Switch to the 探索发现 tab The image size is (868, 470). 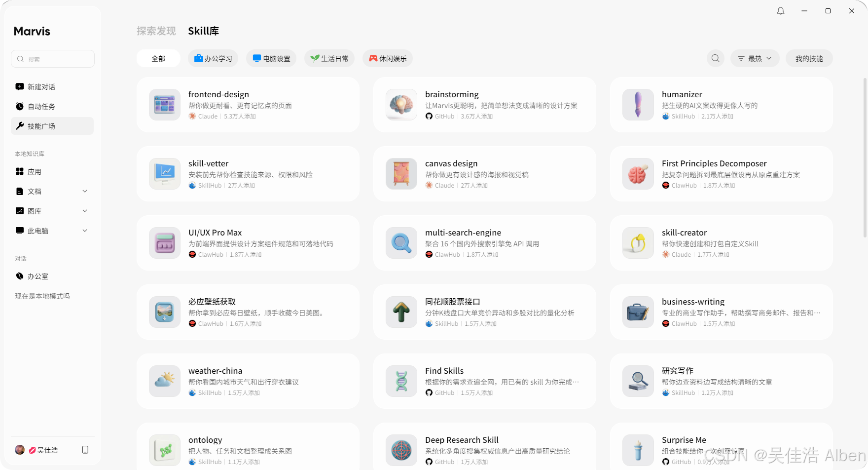156,31
